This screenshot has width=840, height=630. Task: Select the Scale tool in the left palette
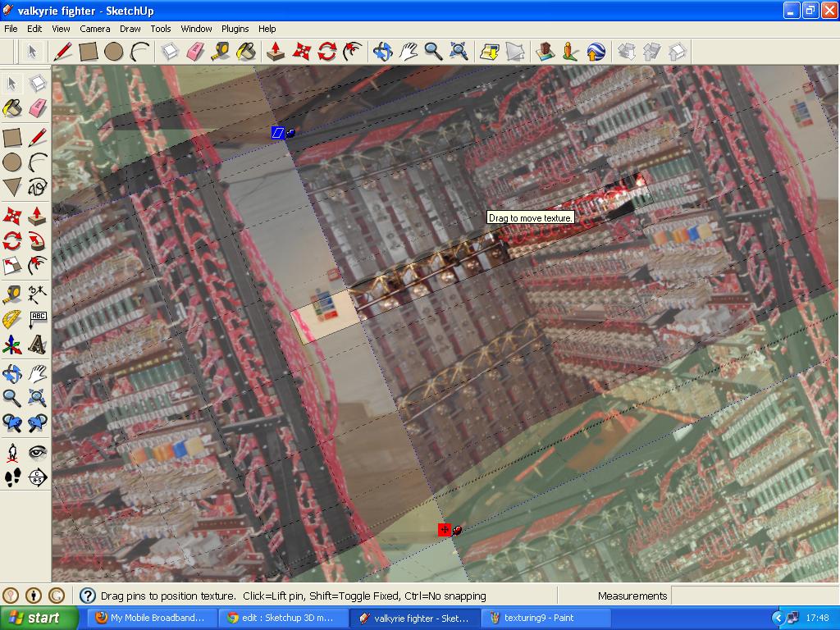tap(11, 266)
